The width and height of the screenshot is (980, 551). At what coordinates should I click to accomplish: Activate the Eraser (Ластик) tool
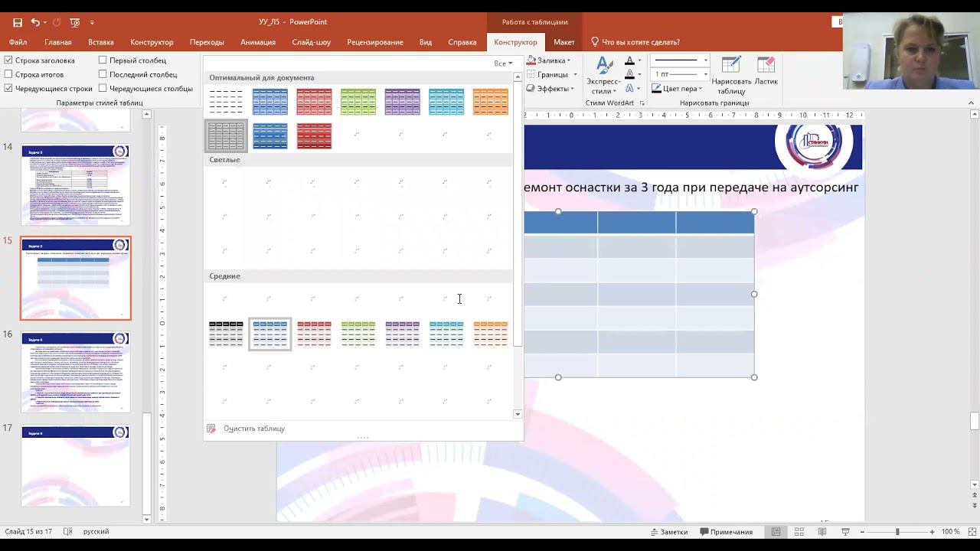click(x=766, y=70)
